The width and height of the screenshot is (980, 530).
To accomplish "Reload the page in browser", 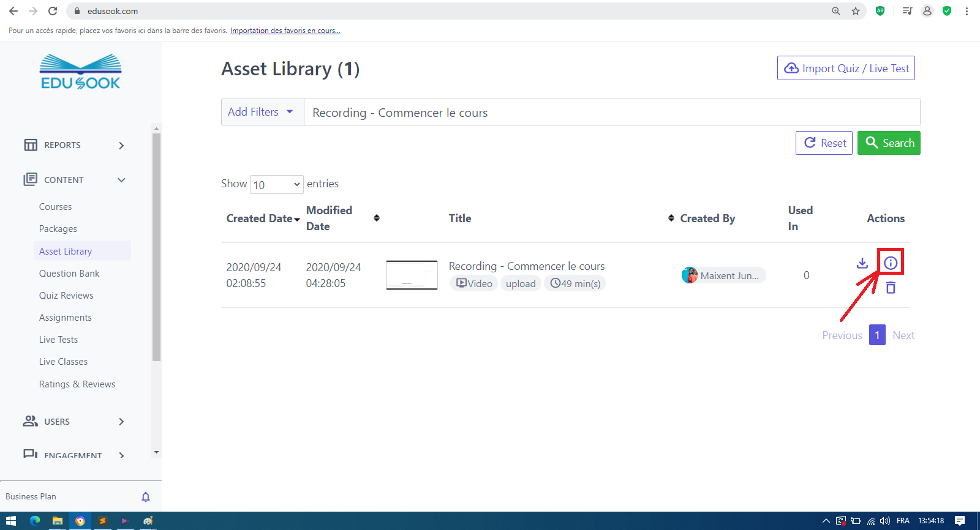I will (53, 11).
